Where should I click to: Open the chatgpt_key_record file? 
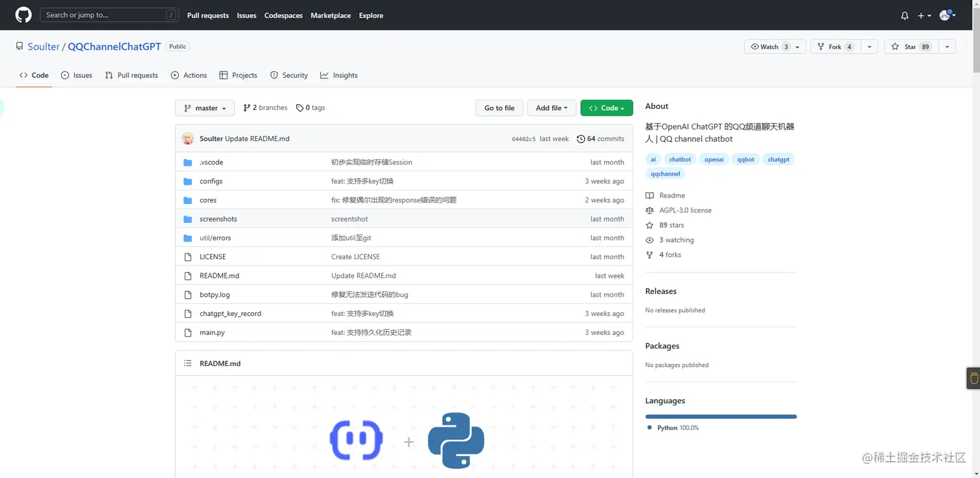230,313
